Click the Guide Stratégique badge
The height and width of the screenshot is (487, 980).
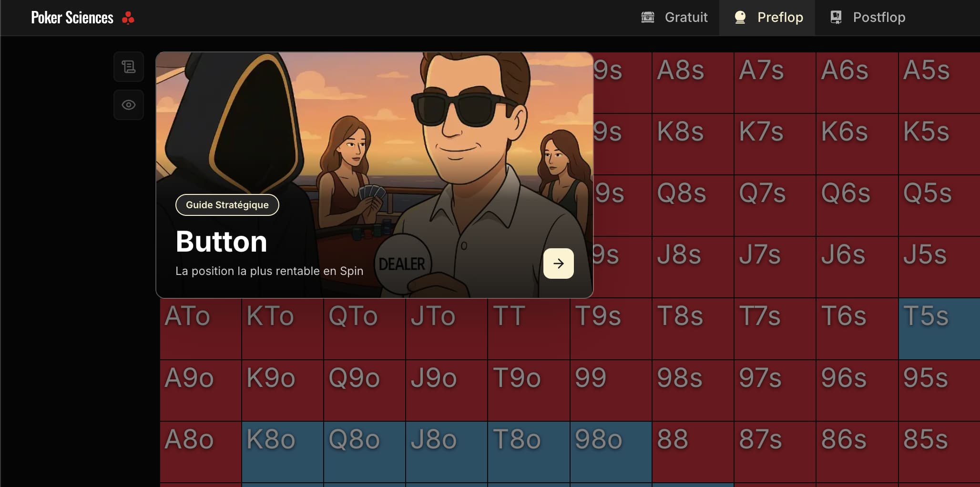click(x=227, y=205)
